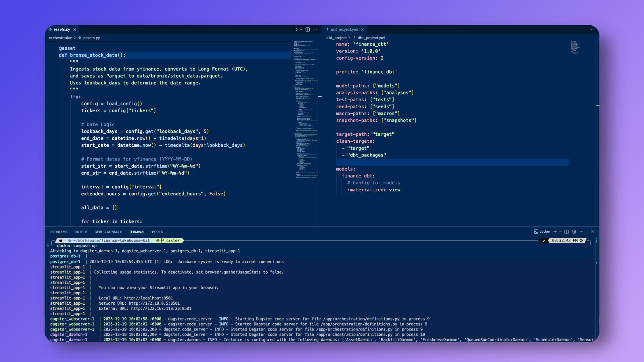Viewport: 644px width, 362px height.
Task: Open terminal panel more actions
Action: tap(582, 232)
